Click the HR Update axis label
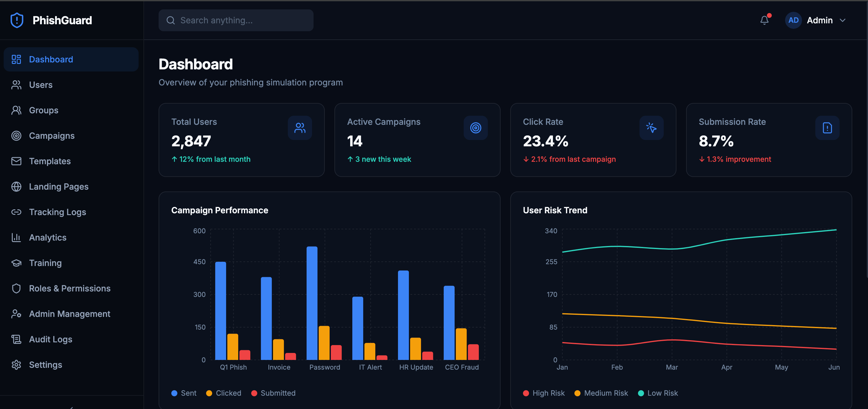 [x=416, y=367]
